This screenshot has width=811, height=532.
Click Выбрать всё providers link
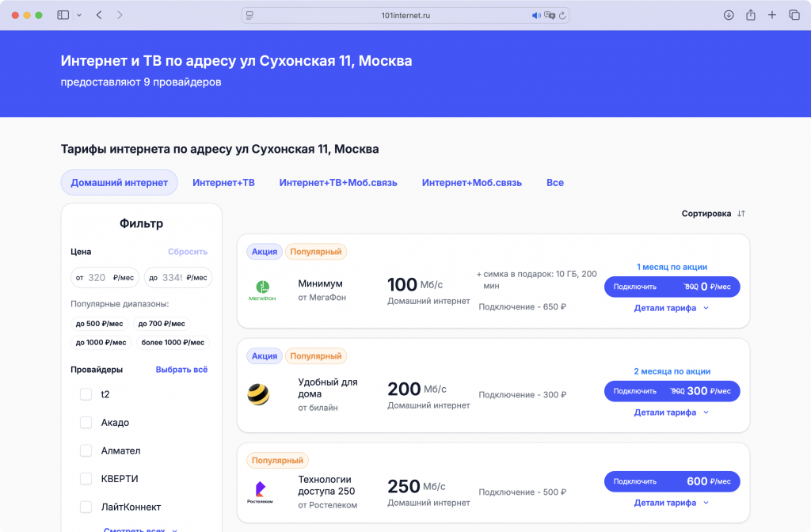pyautogui.click(x=181, y=370)
